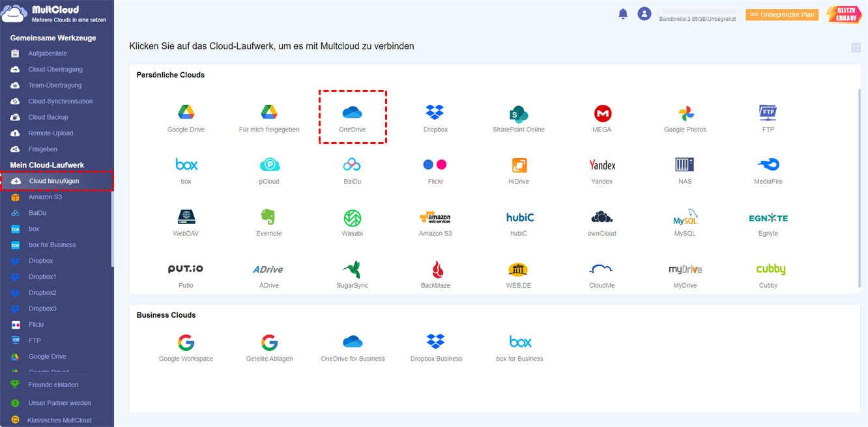868x427 pixels.
Task: Choose the pCloud icon
Action: tap(269, 165)
